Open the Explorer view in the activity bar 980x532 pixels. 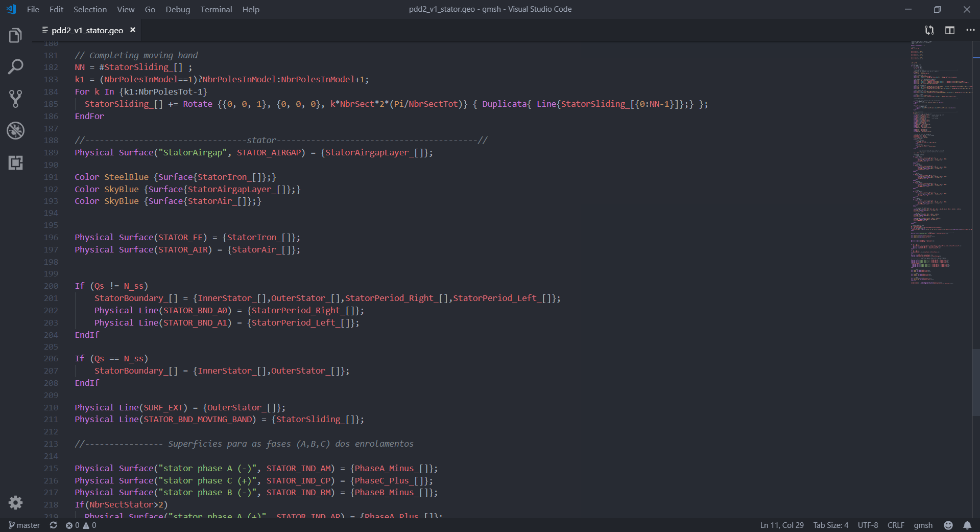pyautogui.click(x=15, y=35)
